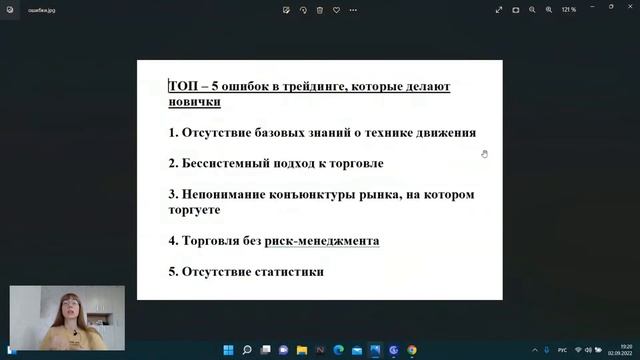Select the Photos app taskbar icon

375,350
